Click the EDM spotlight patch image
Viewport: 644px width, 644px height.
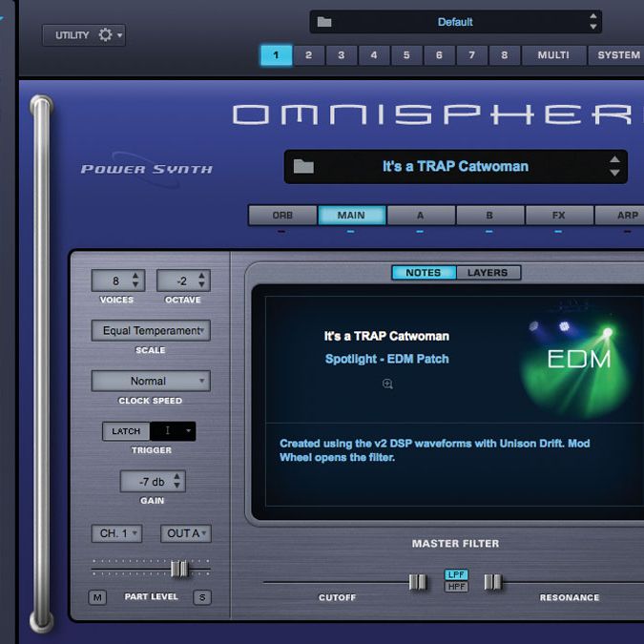click(575, 362)
